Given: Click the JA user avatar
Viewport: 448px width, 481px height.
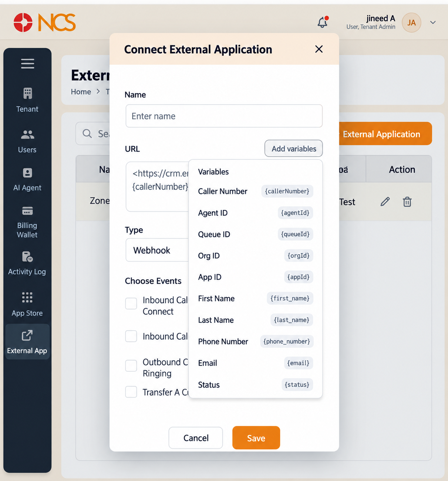Looking at the screenshot, I should point(411,23).
